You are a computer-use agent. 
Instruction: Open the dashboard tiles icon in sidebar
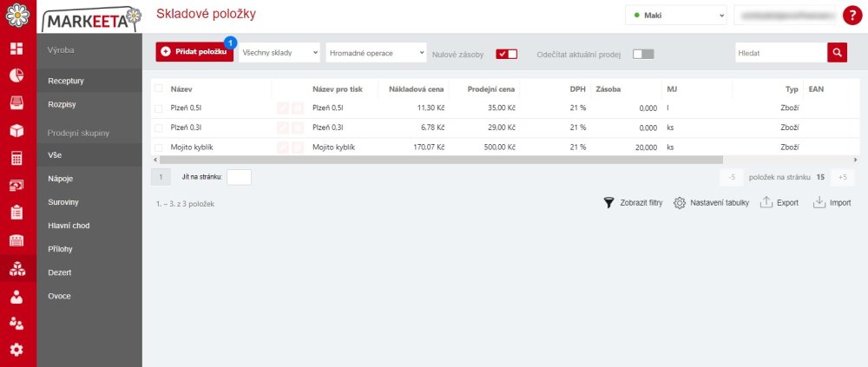(x=17, y=49)
